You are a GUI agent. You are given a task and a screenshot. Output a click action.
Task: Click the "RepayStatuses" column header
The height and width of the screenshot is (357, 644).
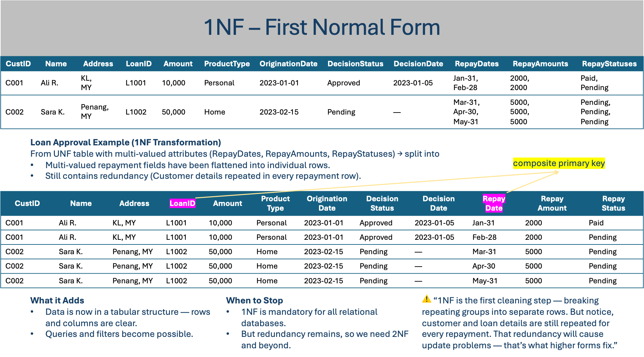point(609,64)
